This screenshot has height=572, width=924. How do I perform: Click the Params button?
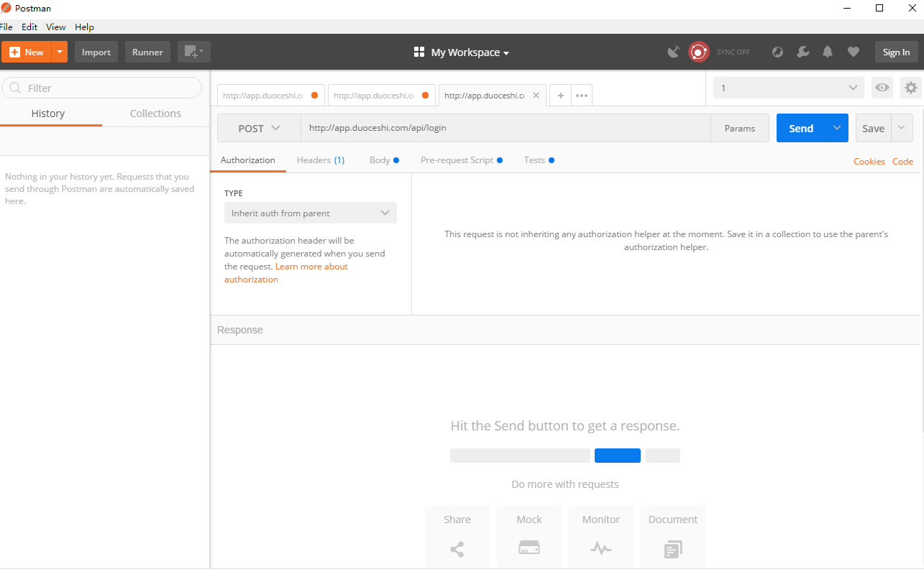pos(740,128)
